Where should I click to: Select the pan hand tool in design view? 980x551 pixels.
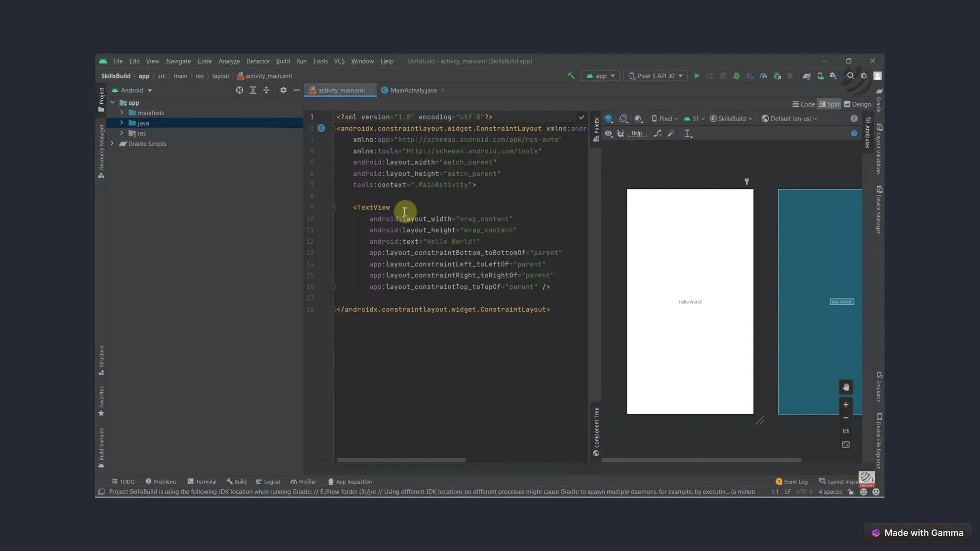[846, 387]
